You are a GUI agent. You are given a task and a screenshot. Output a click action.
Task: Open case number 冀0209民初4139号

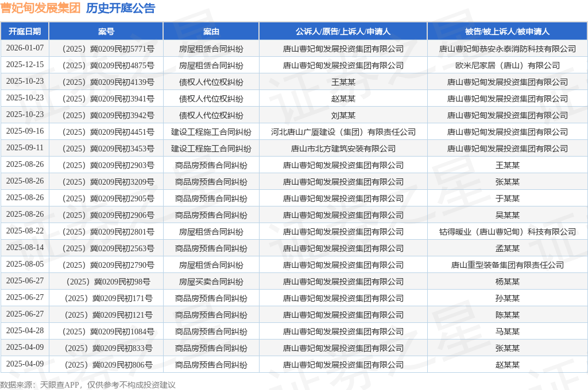point(106,82)
